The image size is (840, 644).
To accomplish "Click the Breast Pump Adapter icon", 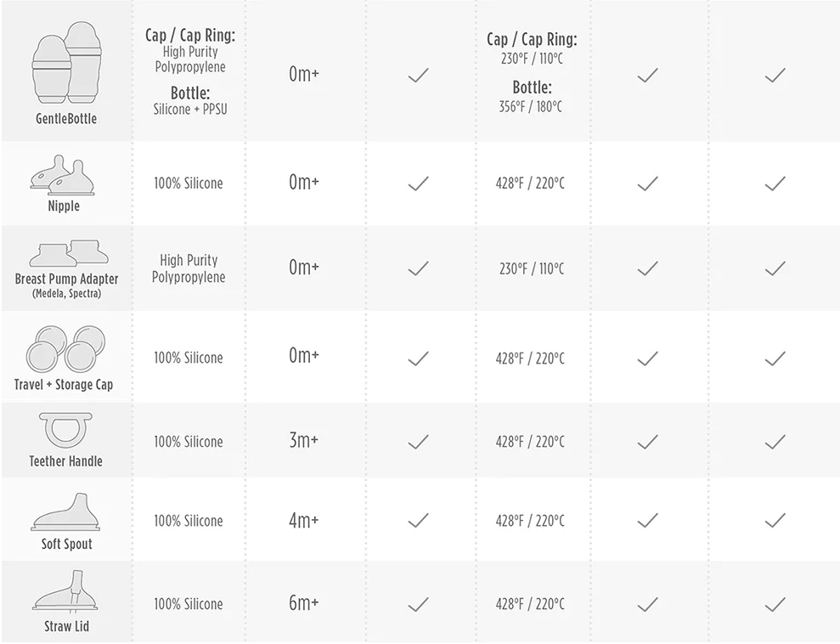I will point(66,254).
